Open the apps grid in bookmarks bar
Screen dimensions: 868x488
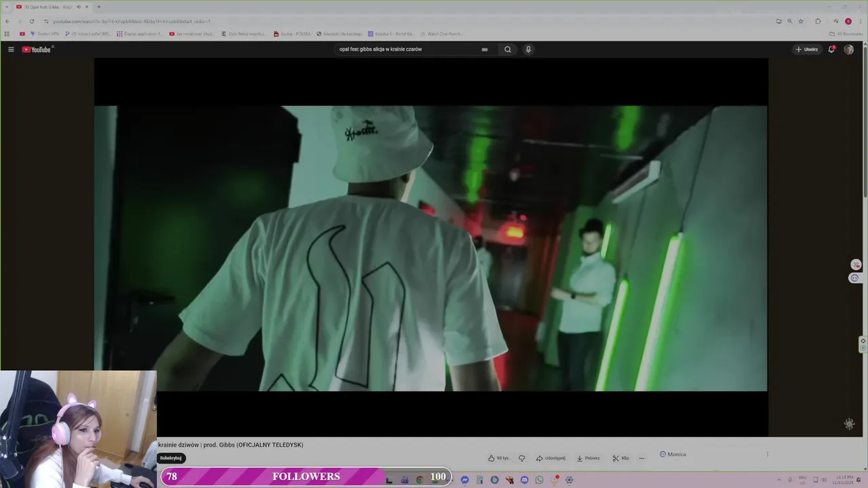point(7,34)
